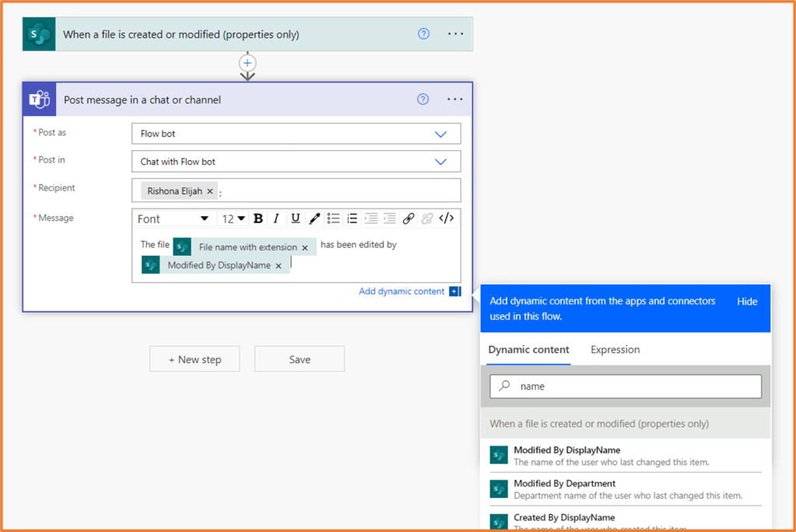This screenshot has height=532, width=796.
Task: Insert a numbered list
Action: click(x=352, y=219)
